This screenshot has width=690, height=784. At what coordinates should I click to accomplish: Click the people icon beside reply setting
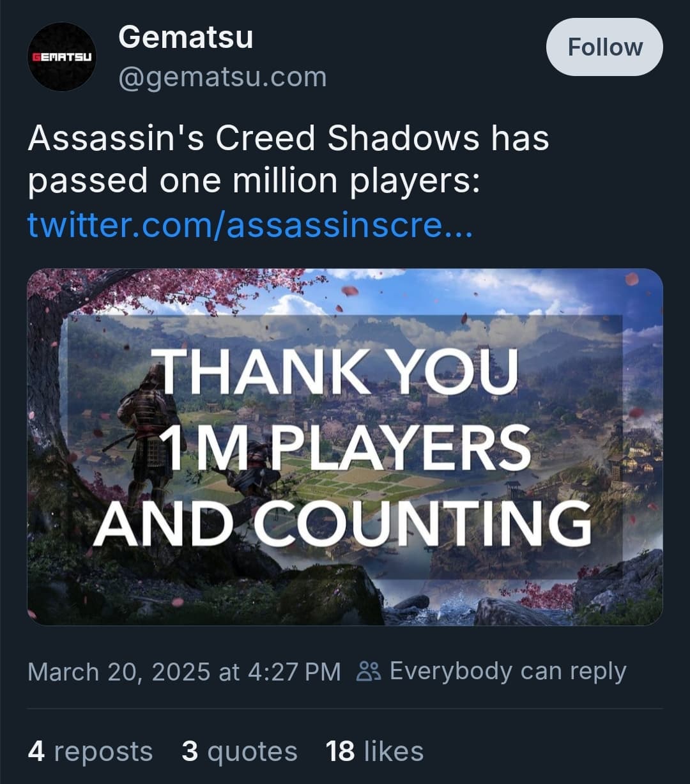point(367,672)
